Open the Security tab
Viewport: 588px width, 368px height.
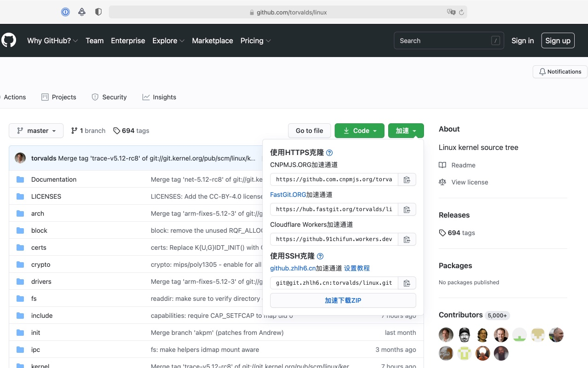(x=109, y=97)
